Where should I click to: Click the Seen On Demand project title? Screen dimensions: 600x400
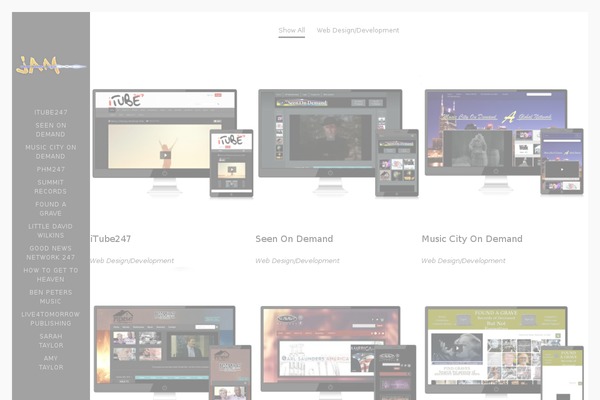click(294, 239)
